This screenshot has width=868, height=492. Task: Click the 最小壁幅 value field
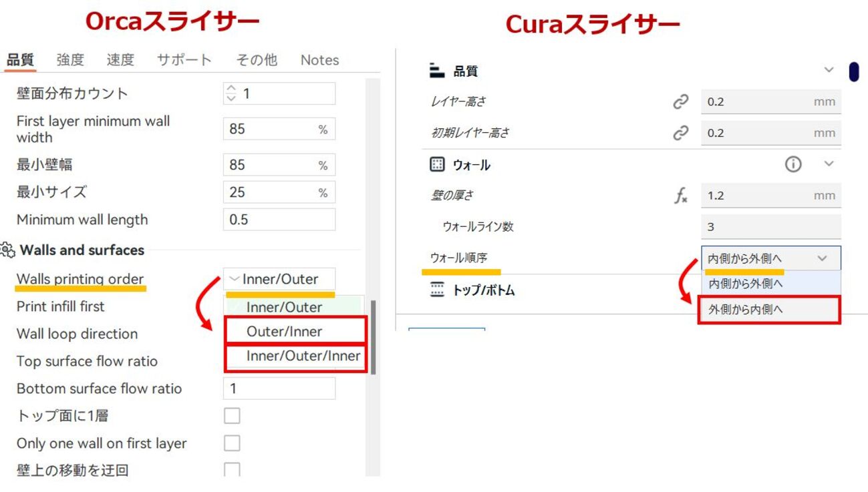click(279, 165)
